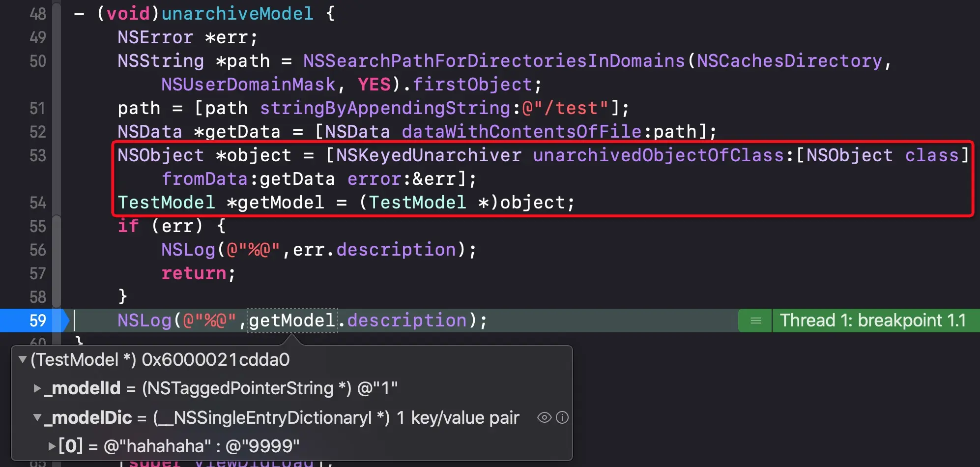Image resolution: width=980 pixels, height=467 pixels.
Task: Click the unarchivedObjectOfClass method call
Action: (x=658, y=155)
